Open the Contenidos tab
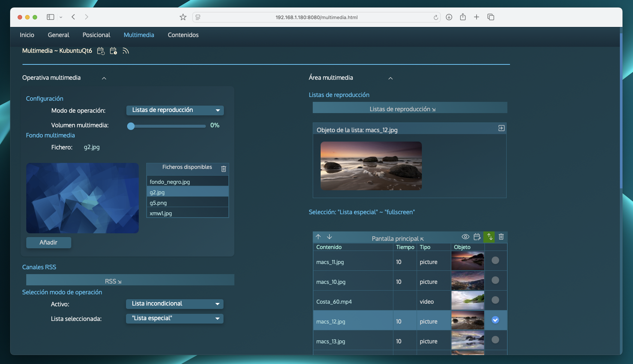The width and height of the screenshot is (633, 364). coord(183,35)
